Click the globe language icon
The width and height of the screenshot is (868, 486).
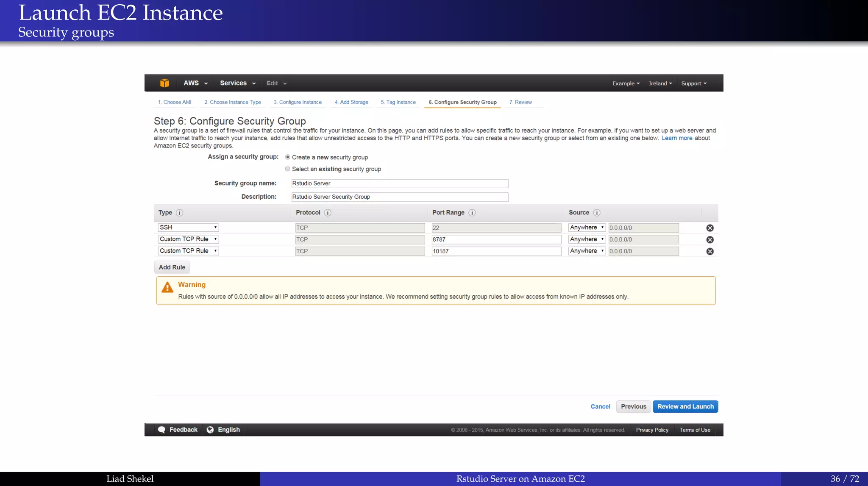[x=210, y=430]
